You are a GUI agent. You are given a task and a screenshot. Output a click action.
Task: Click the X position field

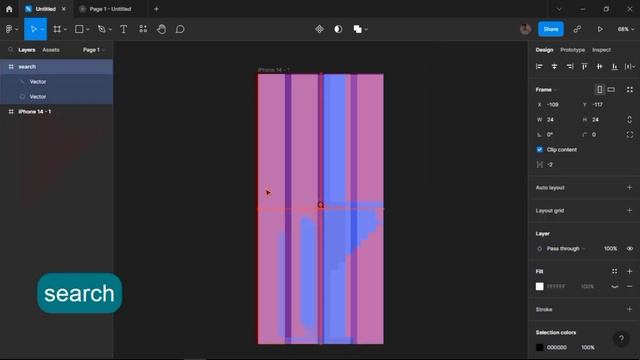coord(556,104)
